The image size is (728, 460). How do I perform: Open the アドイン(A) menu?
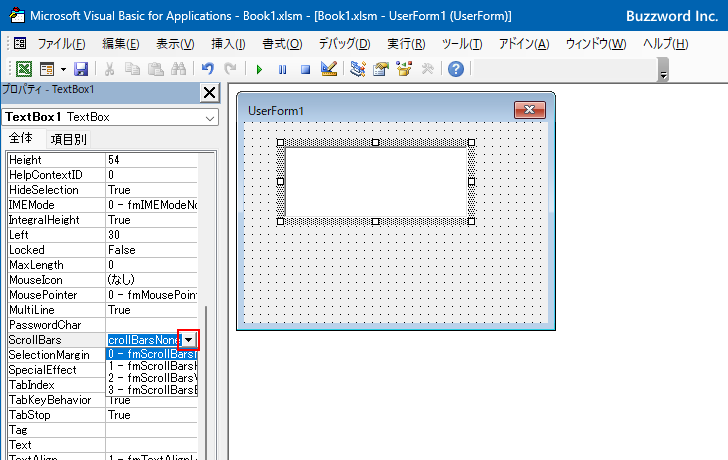tap(524, 44)
